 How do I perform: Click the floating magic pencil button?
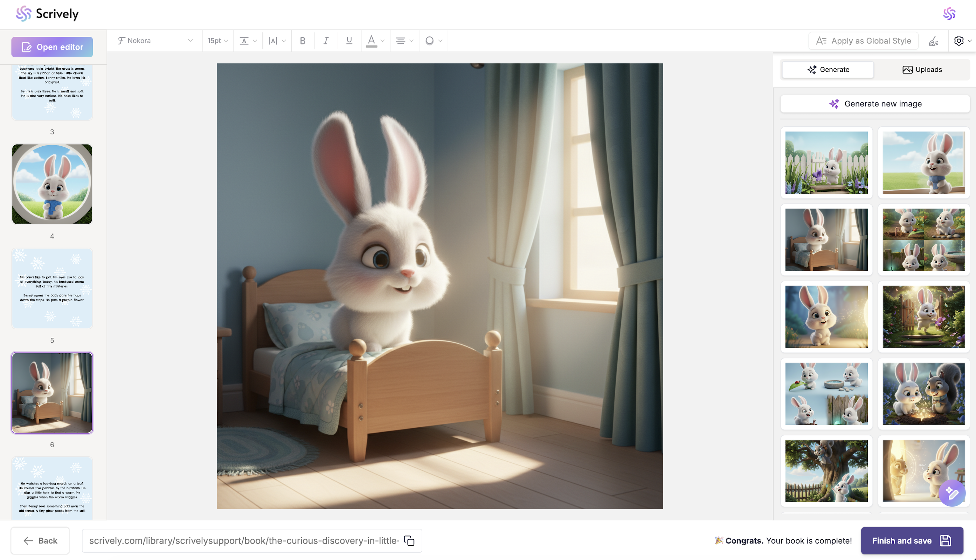(952, 493)
